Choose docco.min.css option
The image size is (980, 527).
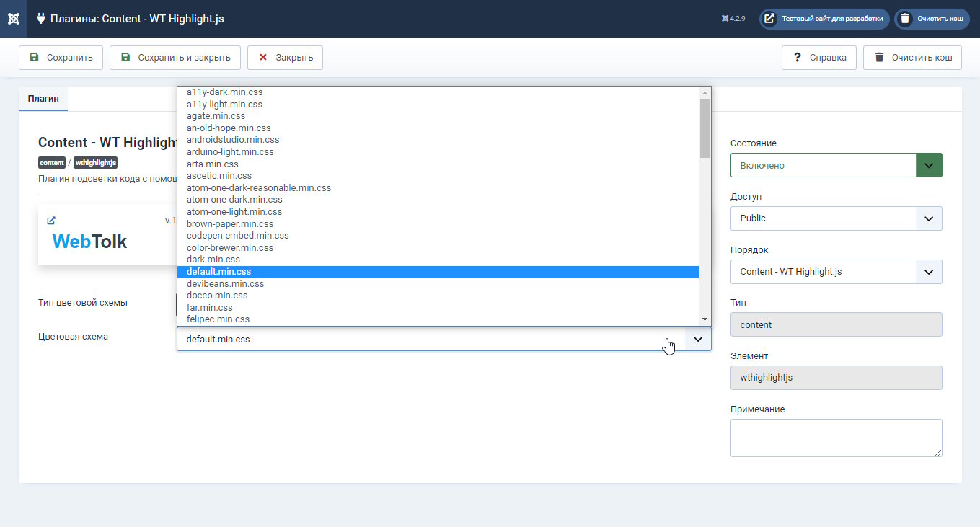[438, 296]
